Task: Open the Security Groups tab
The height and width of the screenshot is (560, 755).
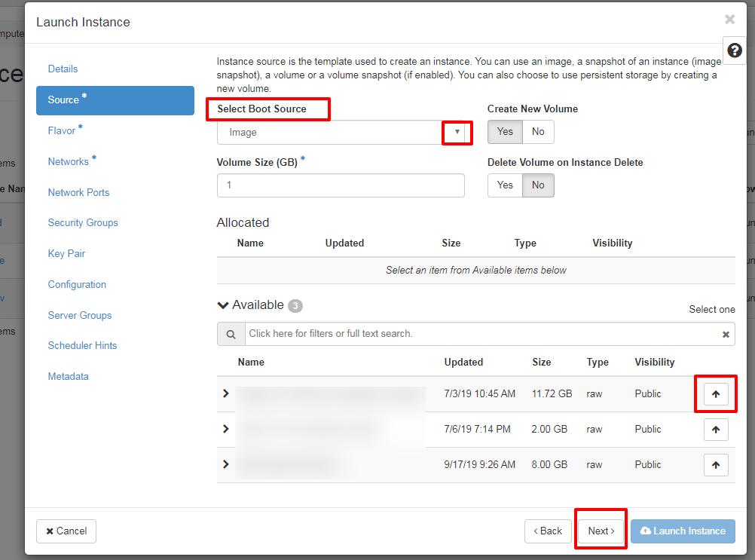Action: click(83, 223)
